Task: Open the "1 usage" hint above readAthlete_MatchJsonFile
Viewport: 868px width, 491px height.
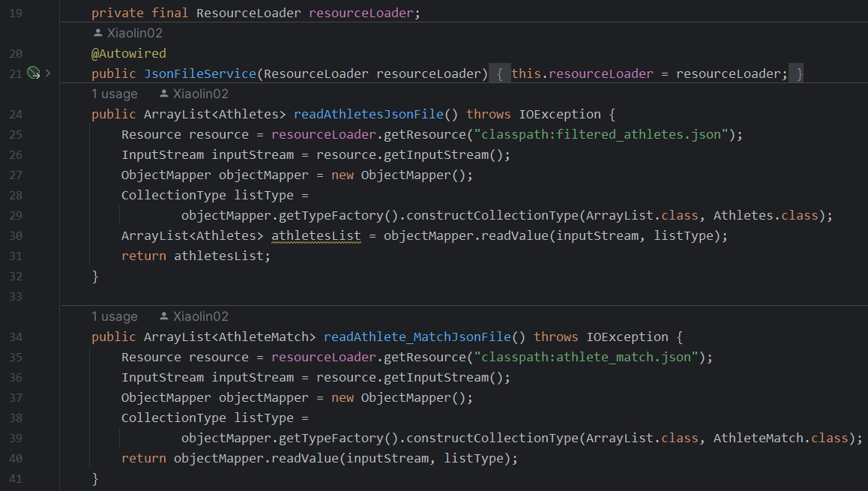Action: point(114,316)
